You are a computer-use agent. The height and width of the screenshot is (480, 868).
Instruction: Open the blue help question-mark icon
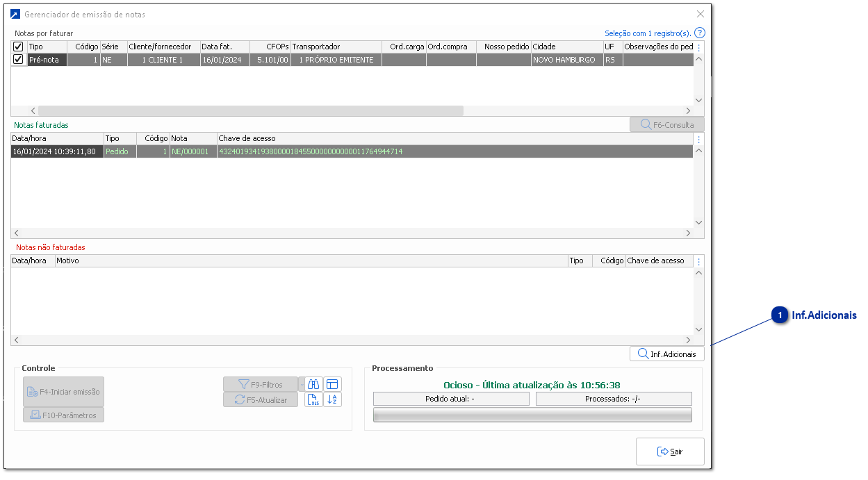pos(700,33)
